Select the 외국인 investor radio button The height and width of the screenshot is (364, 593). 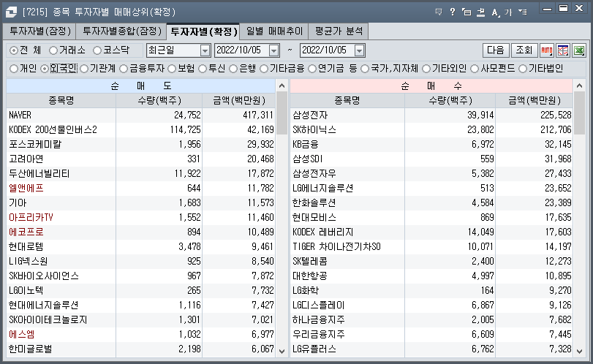(x=45, y=69)
